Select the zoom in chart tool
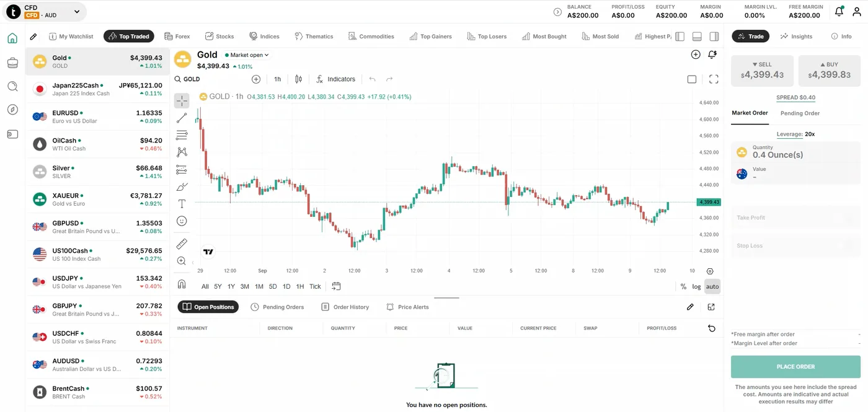Viewport: 868px width, 412px height. pos(182,261)
